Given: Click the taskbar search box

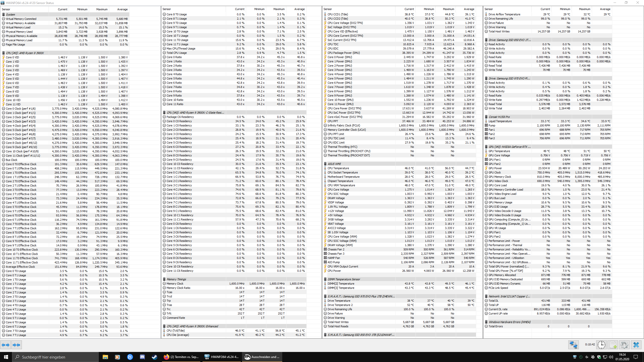Looking at the screenshot, I should coord(55,357).
